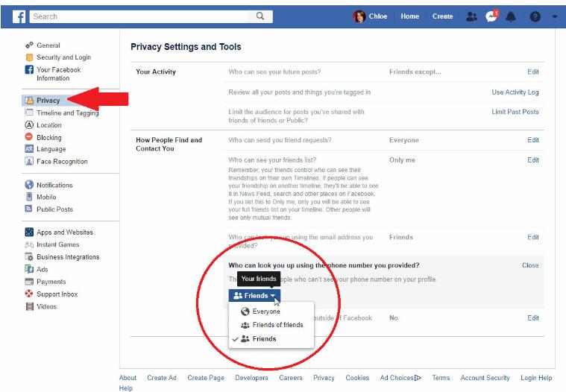Expand the account menu arrow in top bar

(x=555, y=16)
